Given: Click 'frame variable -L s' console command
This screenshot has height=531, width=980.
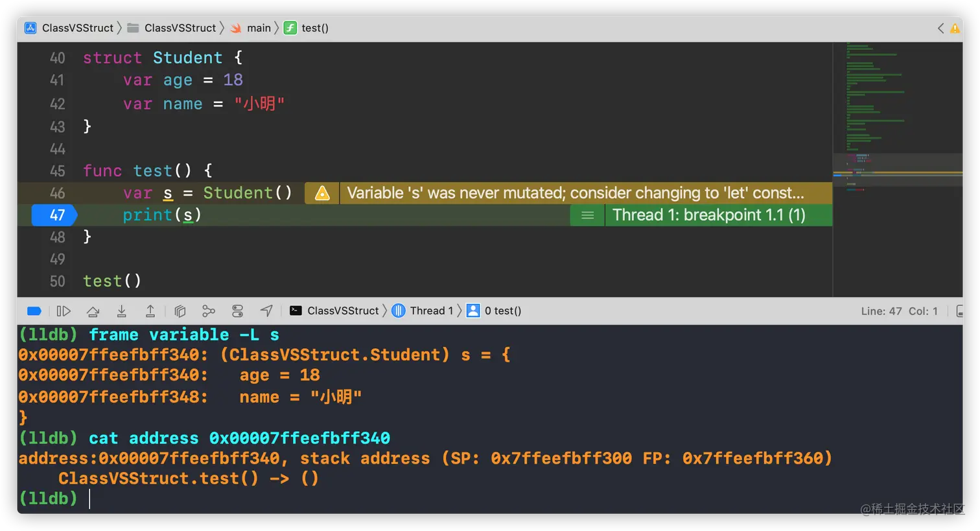Looking at the screenshot, I should point(184,335).
